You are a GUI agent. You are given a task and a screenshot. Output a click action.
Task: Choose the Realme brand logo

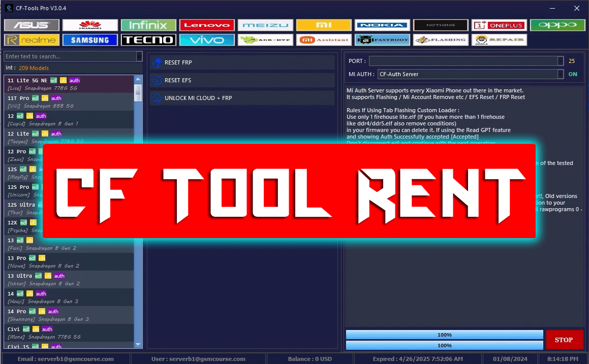coord(32,40)
